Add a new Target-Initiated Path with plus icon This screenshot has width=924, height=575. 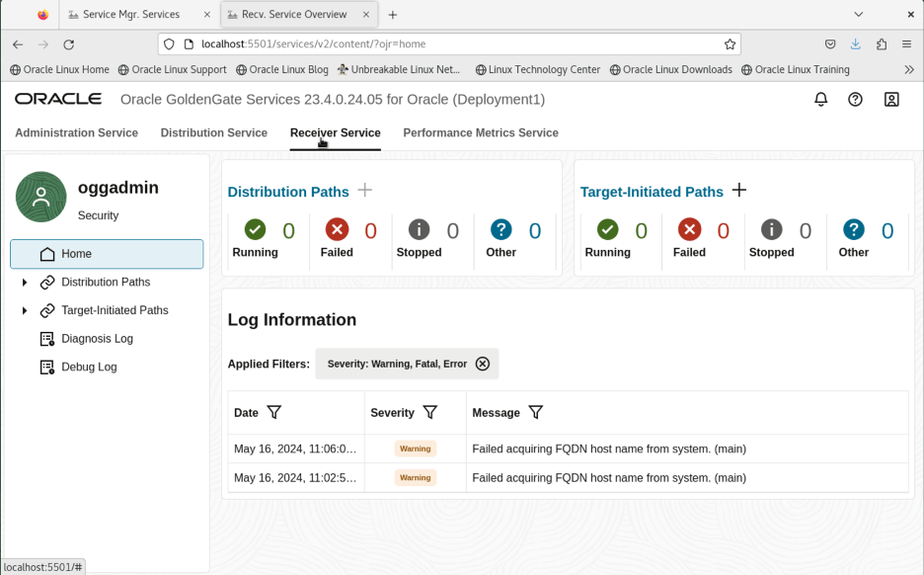pos(739,191)
